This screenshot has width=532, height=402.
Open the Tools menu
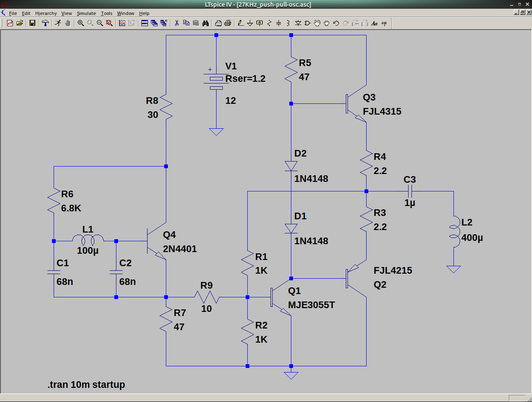point(107,13)
